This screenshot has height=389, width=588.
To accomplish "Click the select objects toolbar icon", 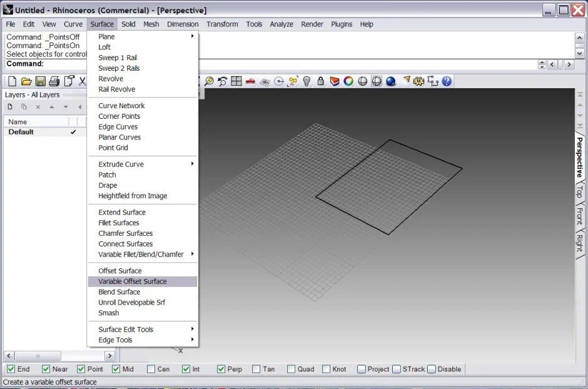I will click(293, 81).
